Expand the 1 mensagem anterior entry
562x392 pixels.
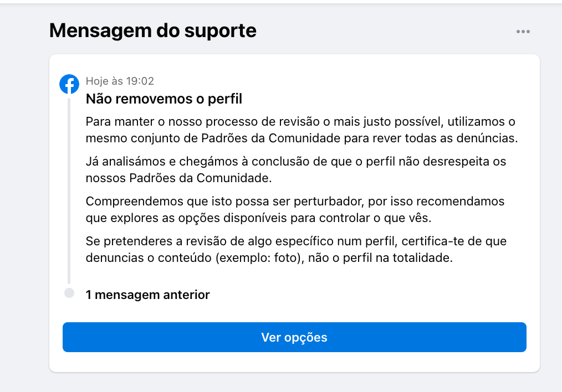(x=147, y=295)
